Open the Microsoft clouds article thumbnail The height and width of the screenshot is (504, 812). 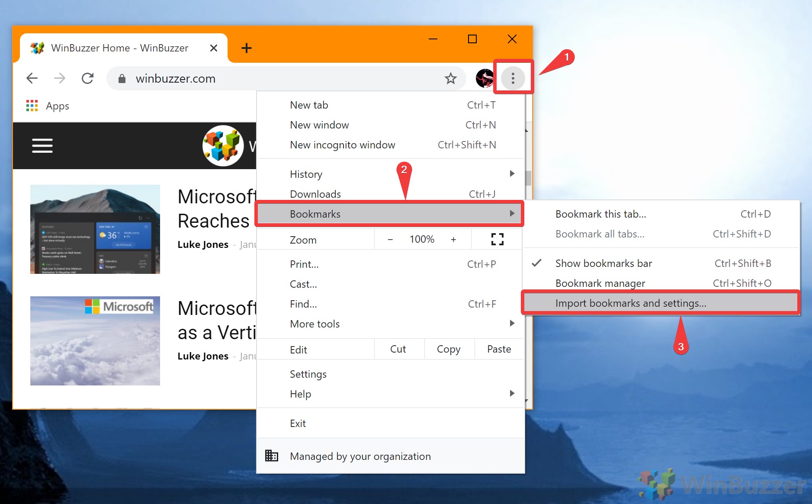pyautogui.click(x=95, y=341)
